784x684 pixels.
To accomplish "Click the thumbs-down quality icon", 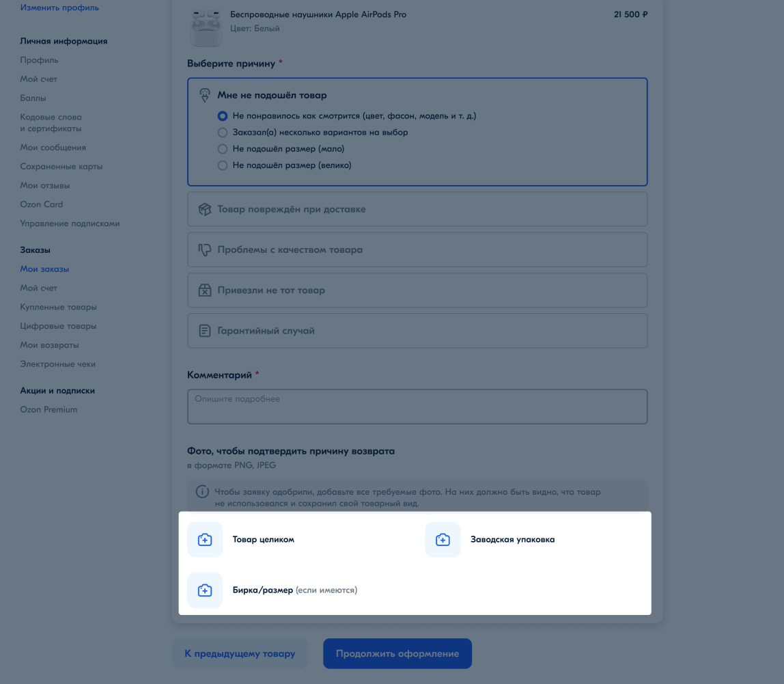I will pyautogui.click(x=204, y=249).
